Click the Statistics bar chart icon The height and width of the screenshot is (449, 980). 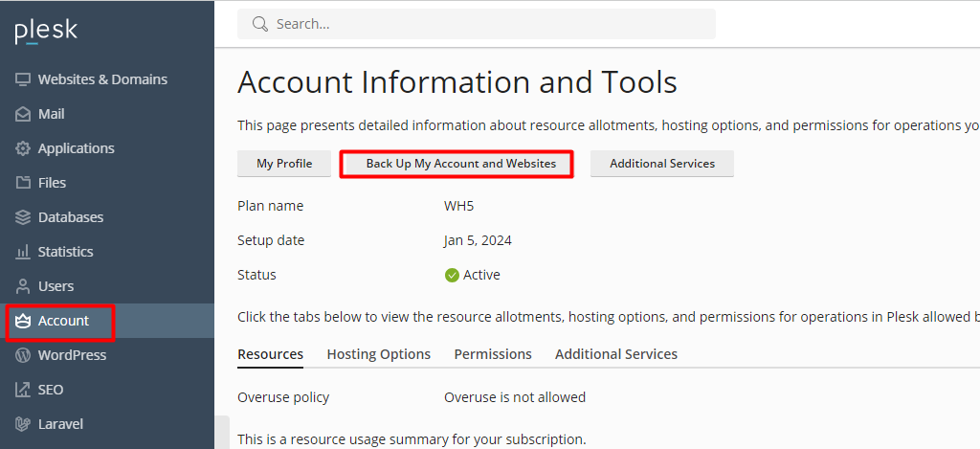tap(23, 252)
